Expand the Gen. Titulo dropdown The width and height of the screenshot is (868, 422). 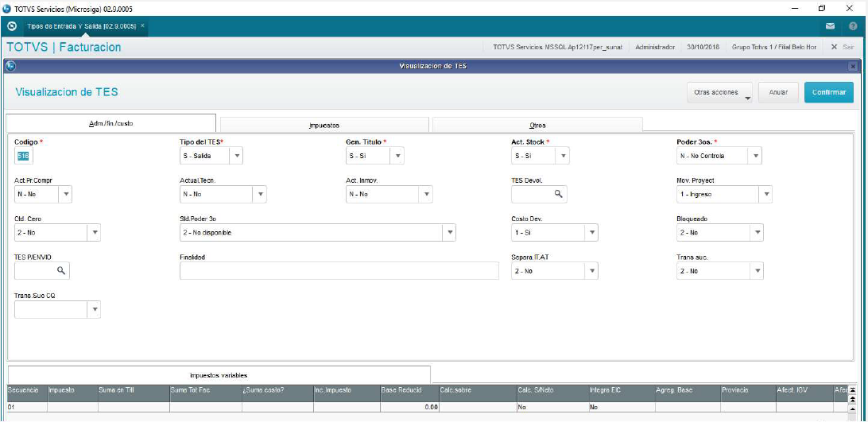pyautogui.click(x=397, y=157)
